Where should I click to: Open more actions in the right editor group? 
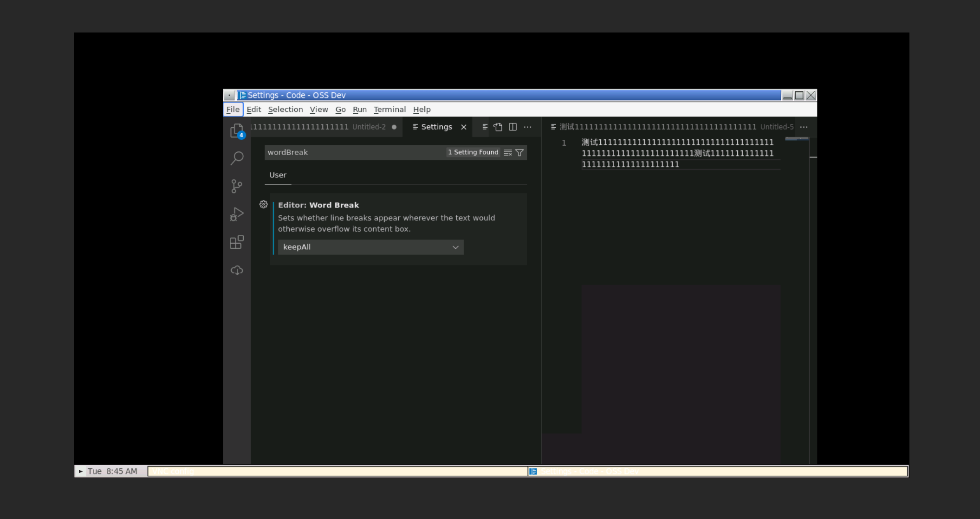click(804, 127)
